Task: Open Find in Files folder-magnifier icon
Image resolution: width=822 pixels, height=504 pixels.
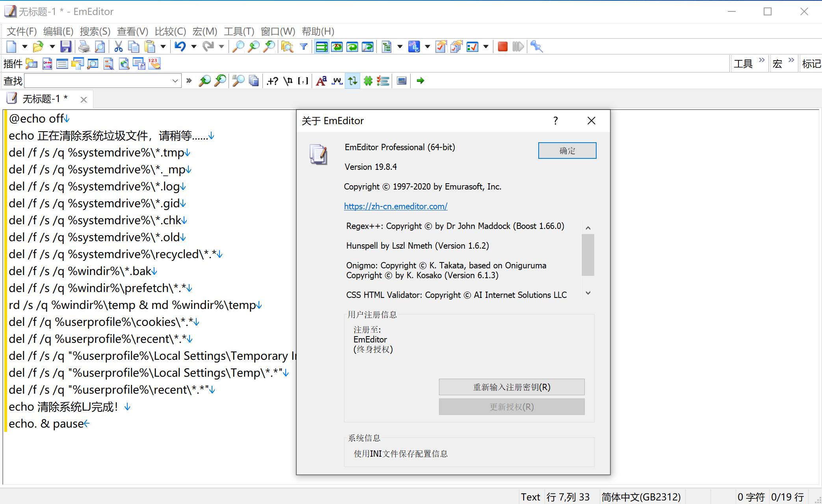Action: 287,47
